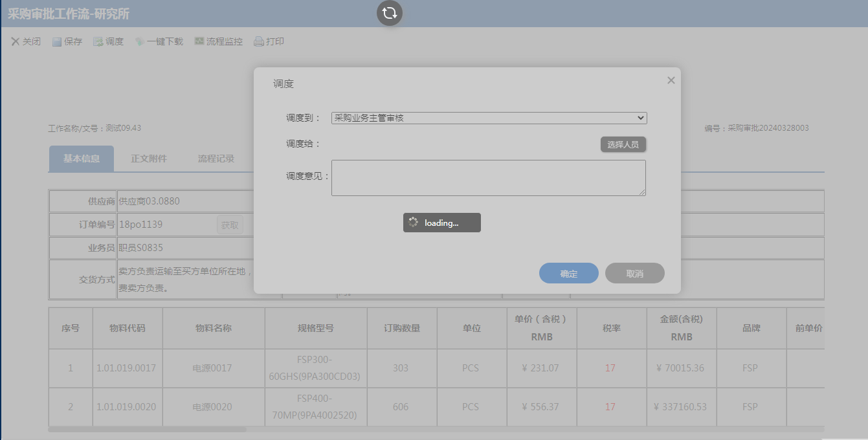Click the 物料名称 column header
The image size is (868, 440).
pyautogui.click(x=214, y=328)
